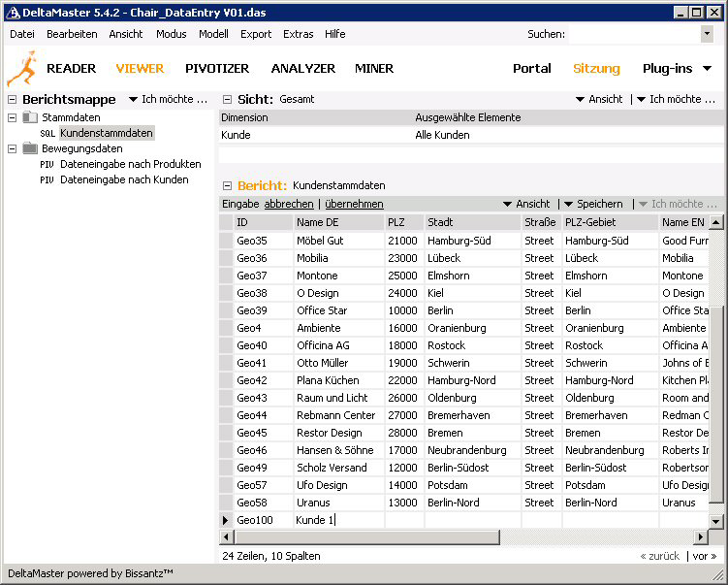The width and height of the screenshot is (728, 585).
Task: Open the Ansicht menu in menu bar
Action: pos(126,34)
